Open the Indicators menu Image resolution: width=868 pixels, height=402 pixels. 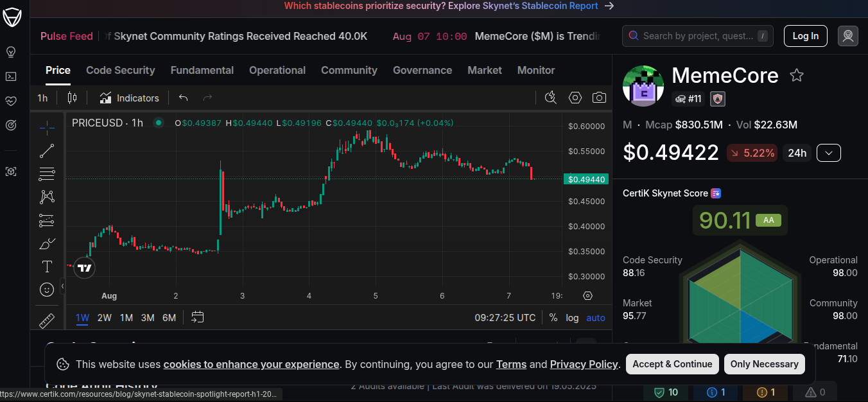point(130,98)
